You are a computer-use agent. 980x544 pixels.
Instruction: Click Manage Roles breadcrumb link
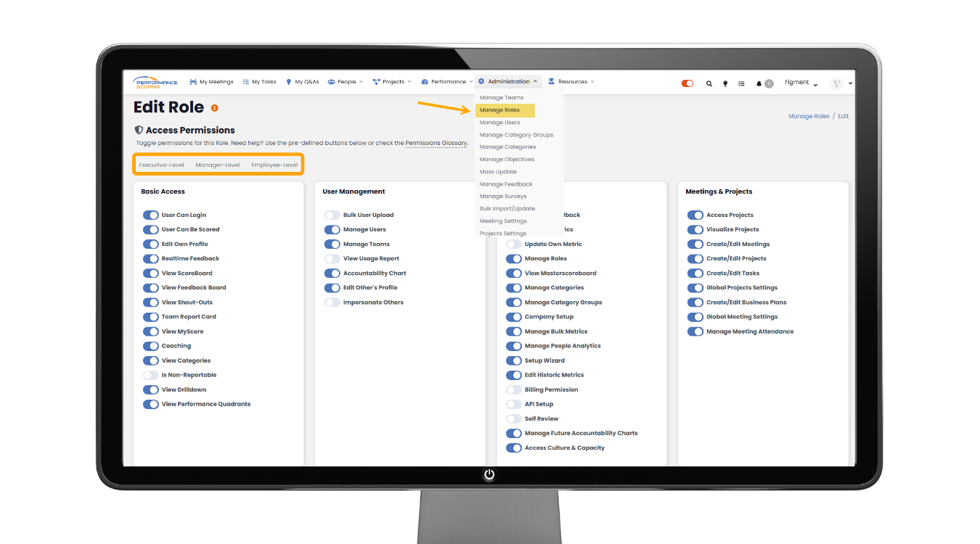click(x=809, y=116)
